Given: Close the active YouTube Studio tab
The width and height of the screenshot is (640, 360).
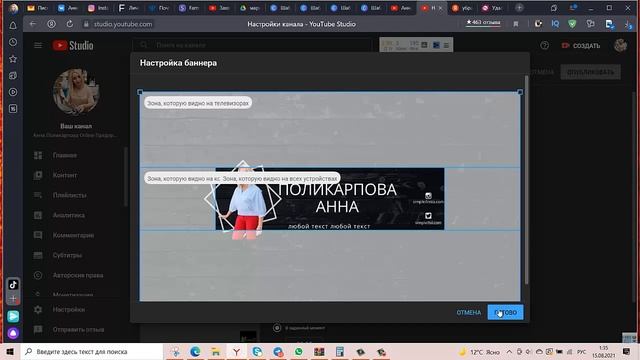Looking at the screenshot, I should point(440,8).
